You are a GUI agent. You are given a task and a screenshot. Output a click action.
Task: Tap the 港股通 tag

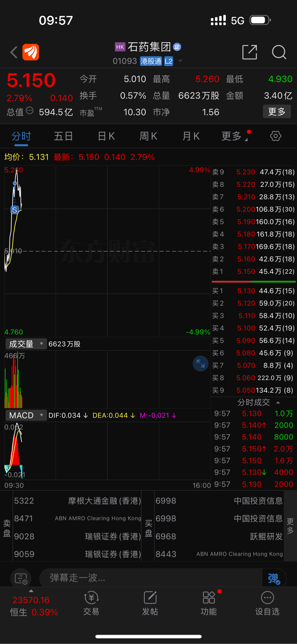tap(151, 61)
